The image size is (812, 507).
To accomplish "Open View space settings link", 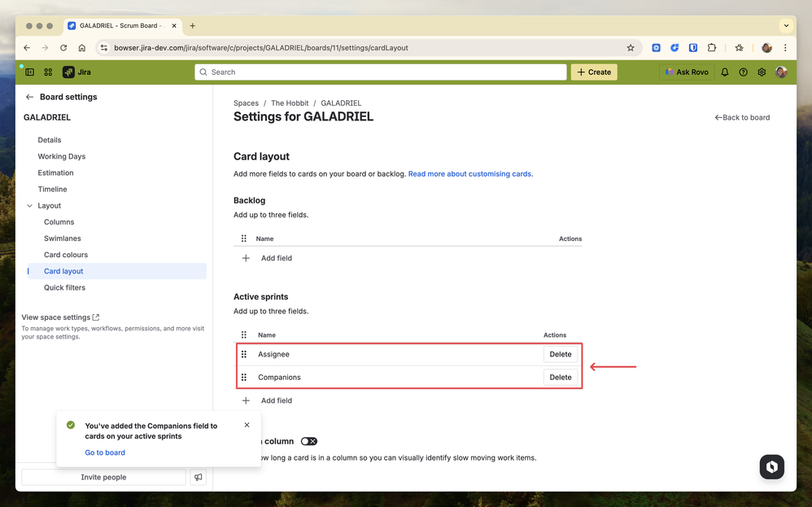I will (60, 317).
